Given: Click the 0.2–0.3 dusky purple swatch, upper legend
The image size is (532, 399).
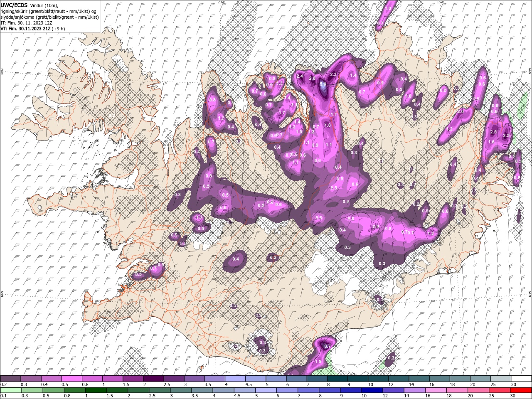Looking at the screenshot, I should click(11, 379).
